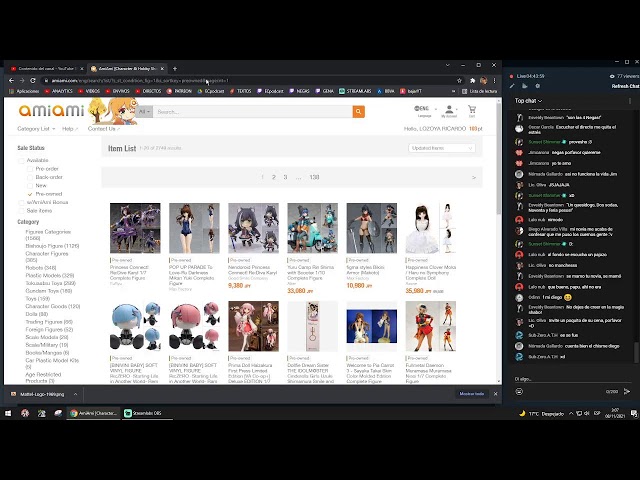
Task: Uncheck the Pre-owned checkbox
Action: [x=30, y=194]
